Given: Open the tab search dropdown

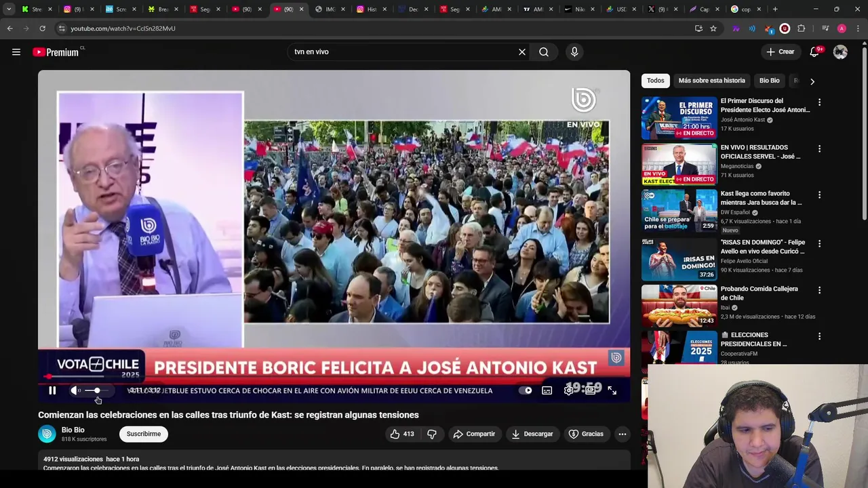Looking at the screenshot, I should 9,9.
